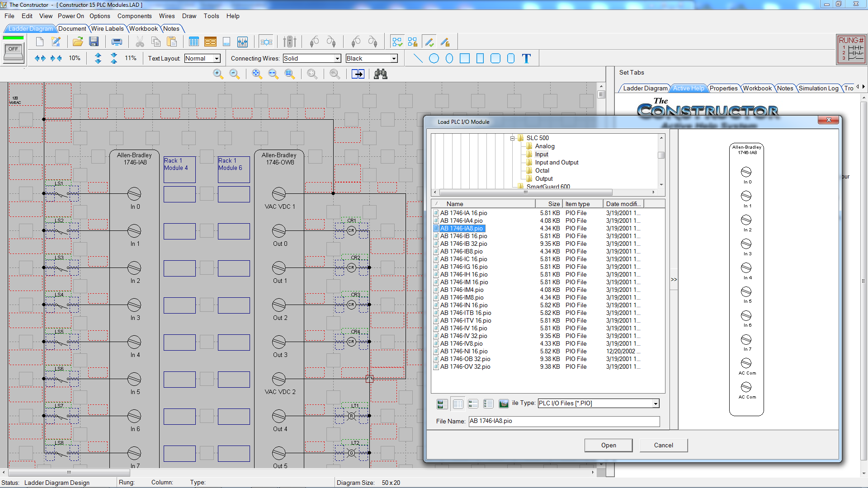Select the square rectangle draw tool
Viewport: 868px width, 488px height.
465,58
